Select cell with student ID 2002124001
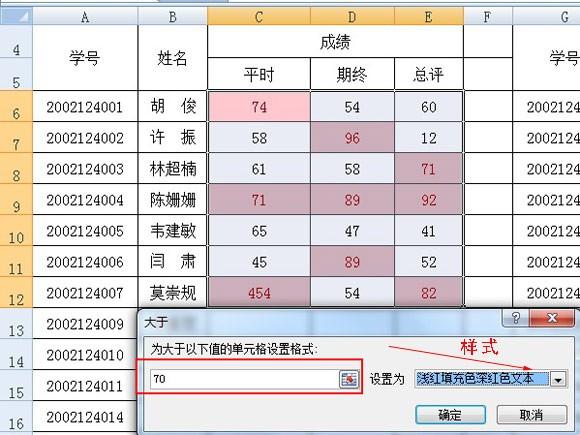 pos(85,107)
